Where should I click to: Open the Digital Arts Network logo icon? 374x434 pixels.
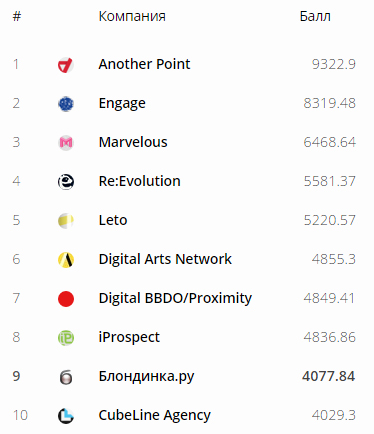click(66, 260)
